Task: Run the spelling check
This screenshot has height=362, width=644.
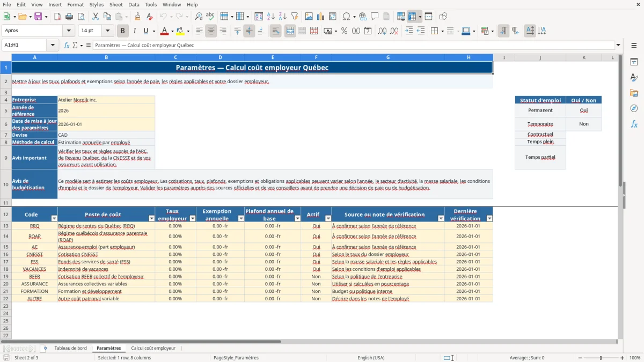Action: (x=210, y=17)
